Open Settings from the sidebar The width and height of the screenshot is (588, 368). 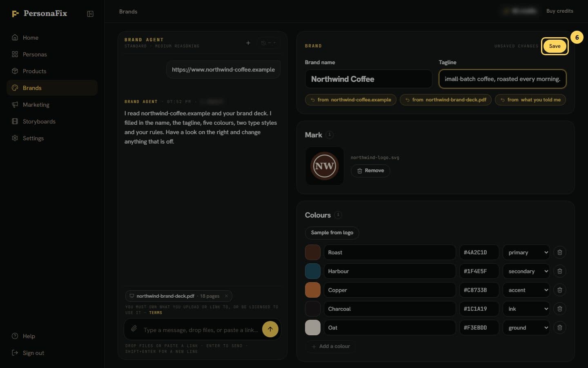(52, 138)
